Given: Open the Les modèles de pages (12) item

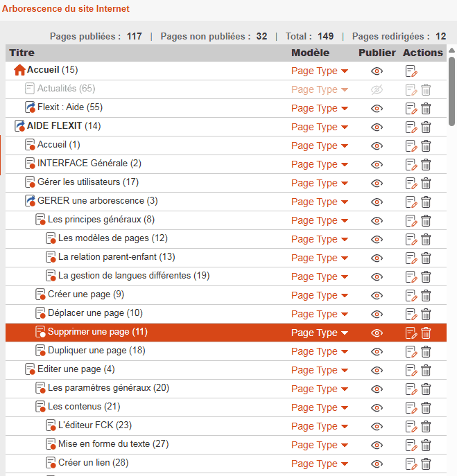Looking at the screenshot, I should point(113,238).
